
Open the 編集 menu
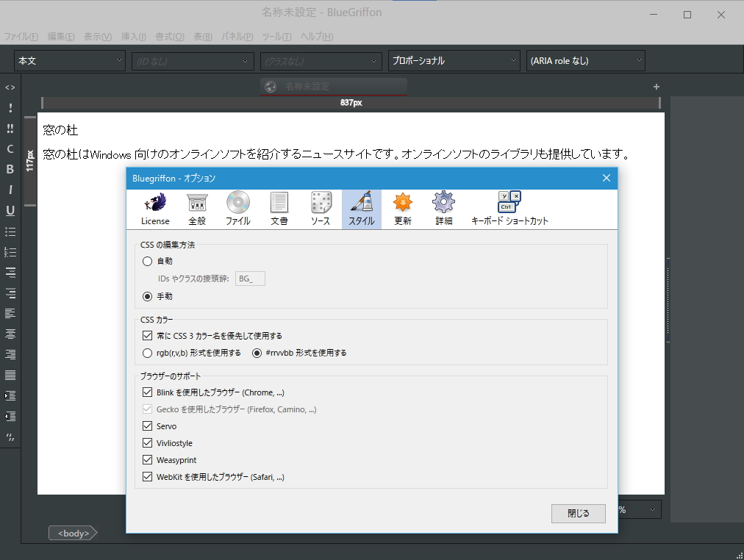point(61,37)
